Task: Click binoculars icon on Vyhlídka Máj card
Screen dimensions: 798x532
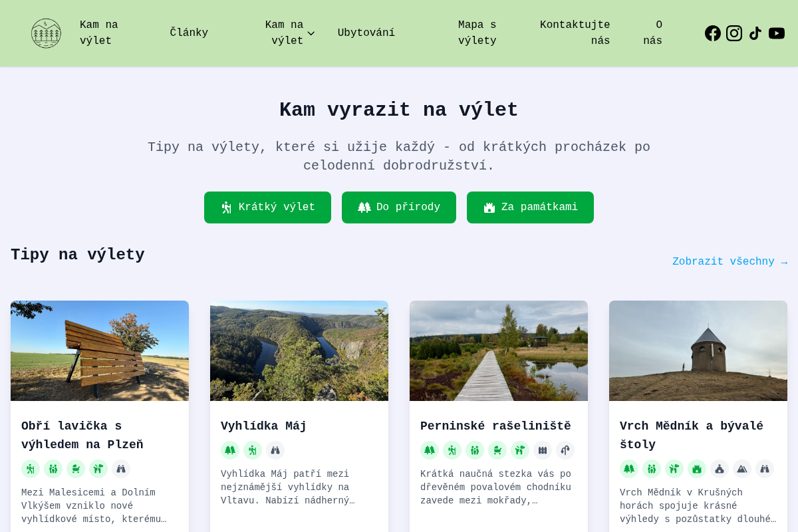Action: 275,450
